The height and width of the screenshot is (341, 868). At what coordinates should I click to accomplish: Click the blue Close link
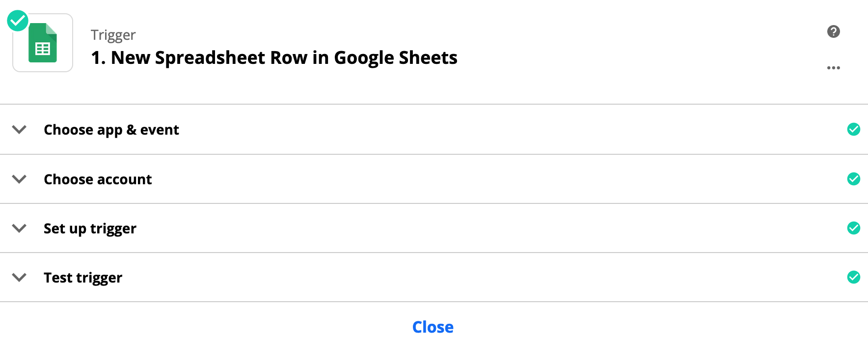(433, 327)
